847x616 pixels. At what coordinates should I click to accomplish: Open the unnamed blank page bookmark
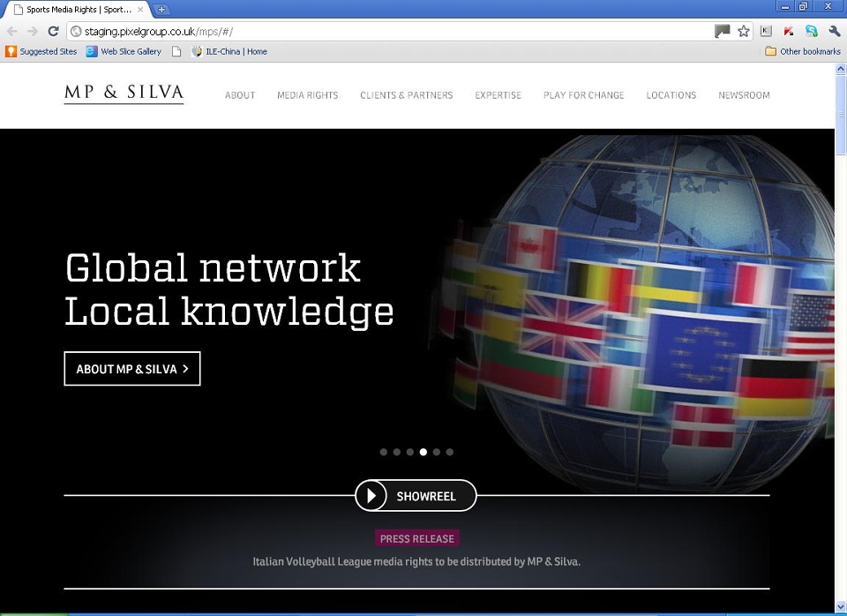pos(176,51)
